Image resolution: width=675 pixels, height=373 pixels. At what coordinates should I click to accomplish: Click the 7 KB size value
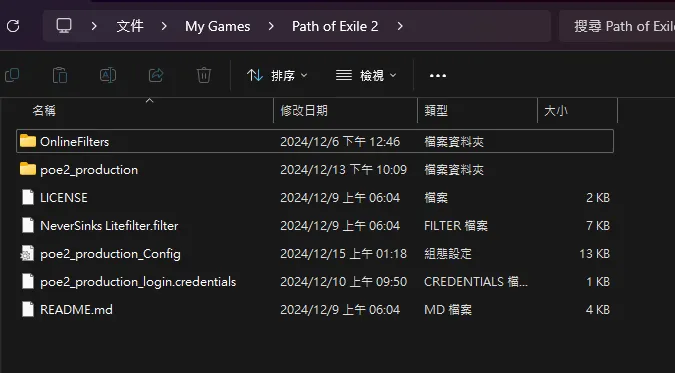598,226
